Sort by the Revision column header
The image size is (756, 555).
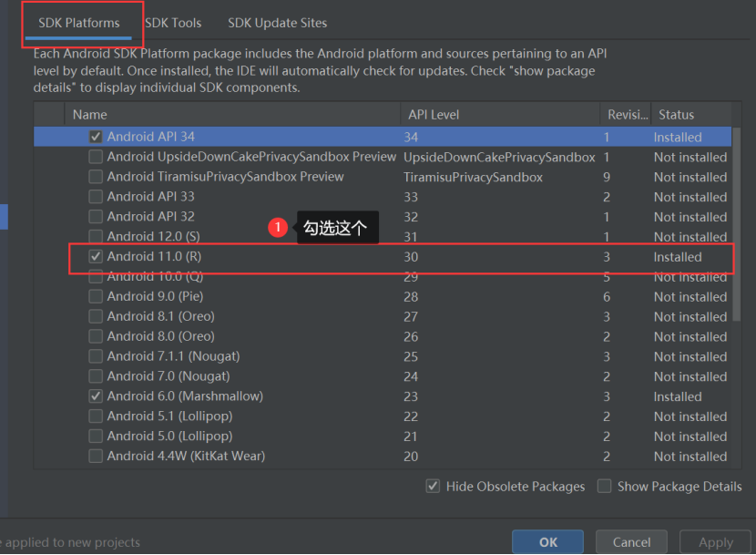point(626,115)
